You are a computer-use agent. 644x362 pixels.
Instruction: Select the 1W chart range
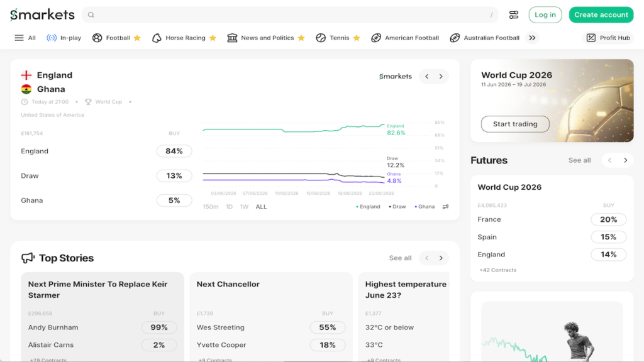(245, 207)
